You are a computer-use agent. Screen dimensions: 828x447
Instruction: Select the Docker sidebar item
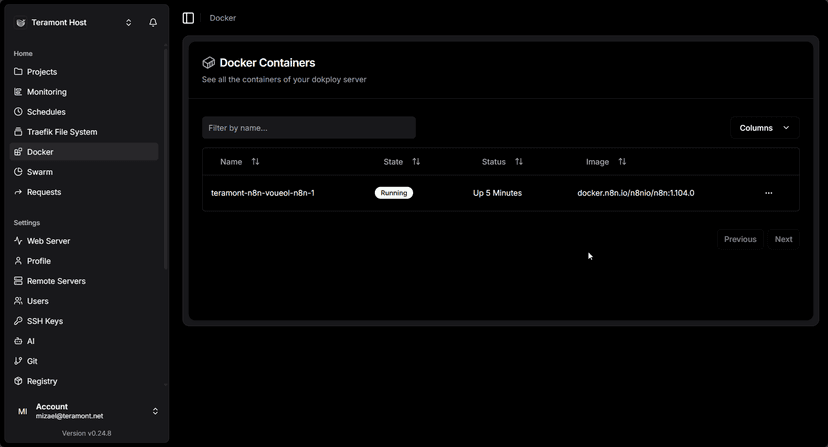[x=84, y=152]
